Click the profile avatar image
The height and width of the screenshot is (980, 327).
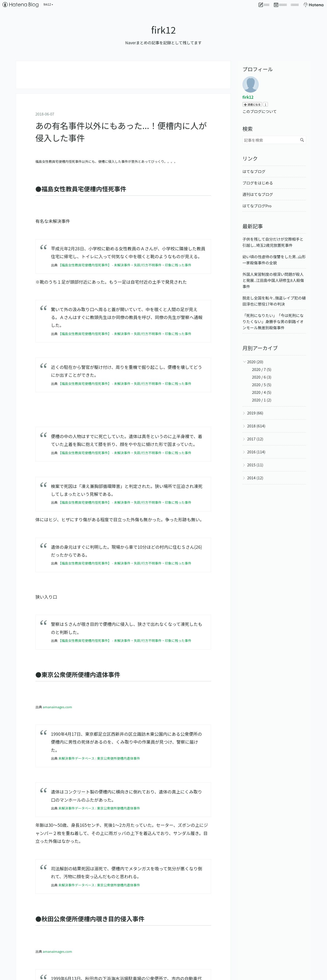point(251,84)
